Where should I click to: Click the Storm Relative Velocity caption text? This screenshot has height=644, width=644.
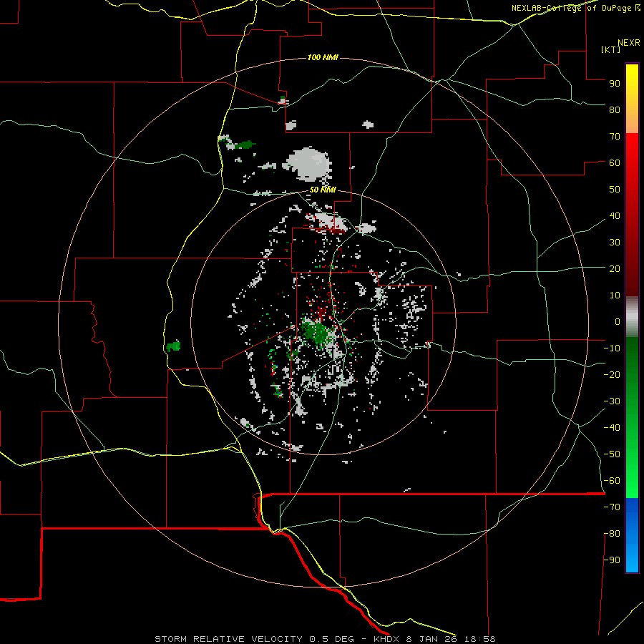click(325, 639)
